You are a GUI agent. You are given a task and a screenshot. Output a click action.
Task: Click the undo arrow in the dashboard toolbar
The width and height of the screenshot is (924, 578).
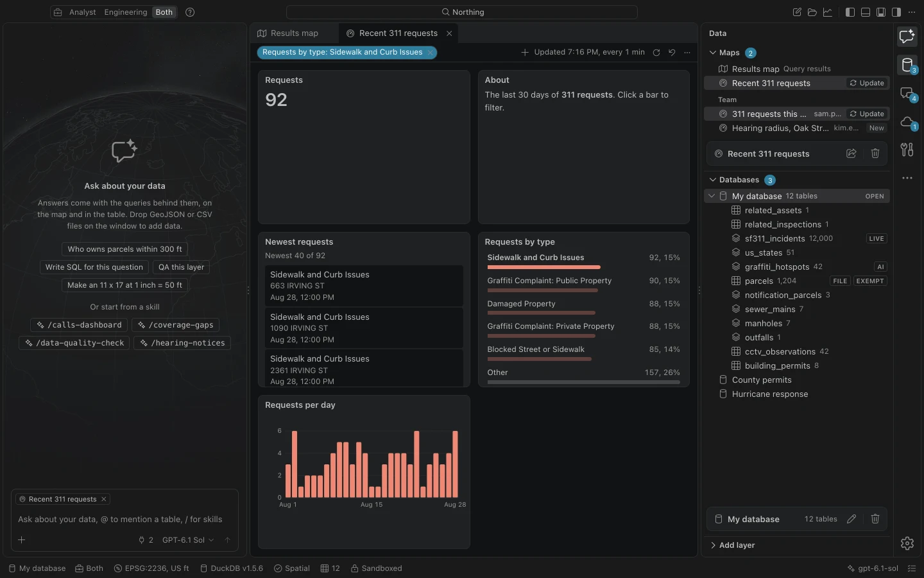672,53
